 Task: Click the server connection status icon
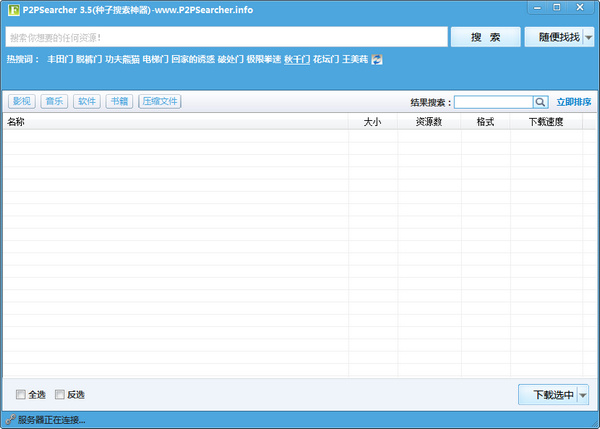point(9,420)
